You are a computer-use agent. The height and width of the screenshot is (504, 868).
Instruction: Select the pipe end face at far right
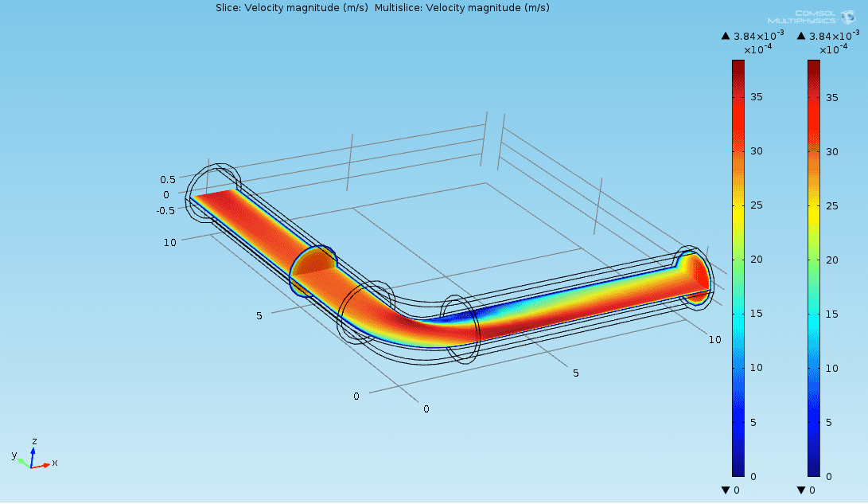699,275
